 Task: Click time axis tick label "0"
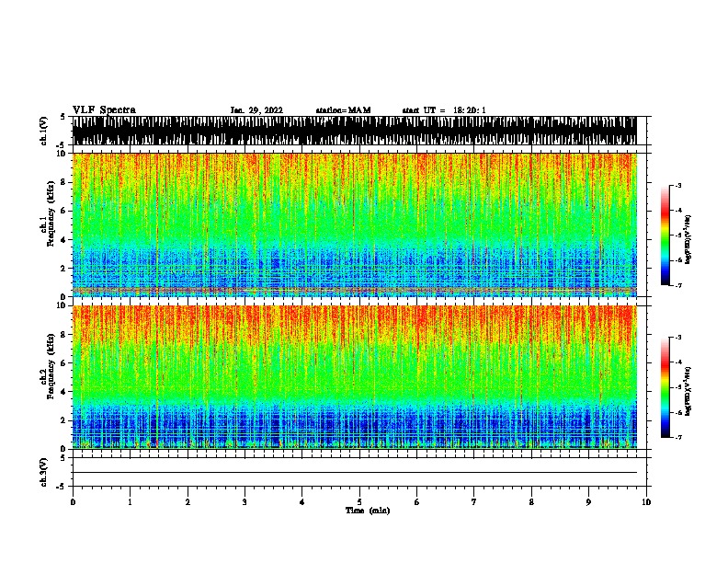(x=73, y=502)
